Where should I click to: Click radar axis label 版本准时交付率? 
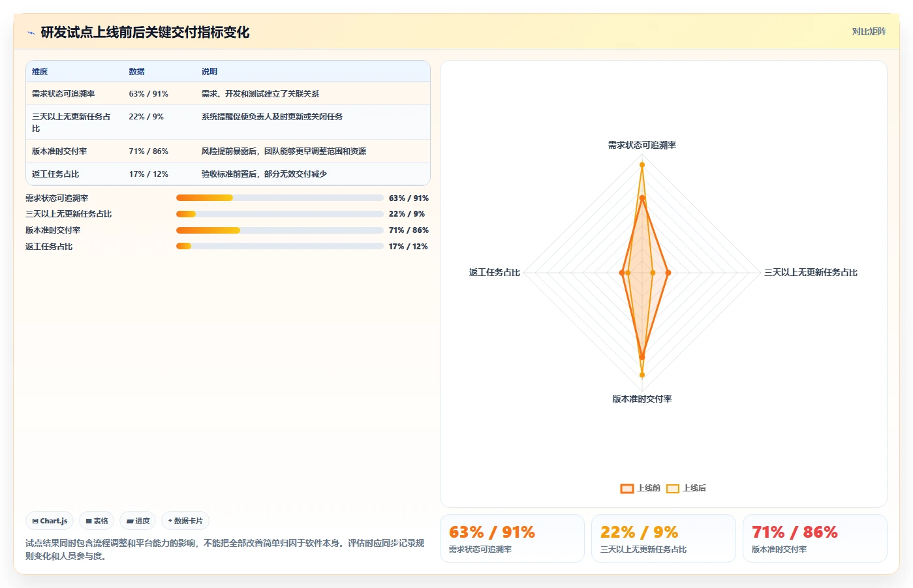(x=642, y=399)
